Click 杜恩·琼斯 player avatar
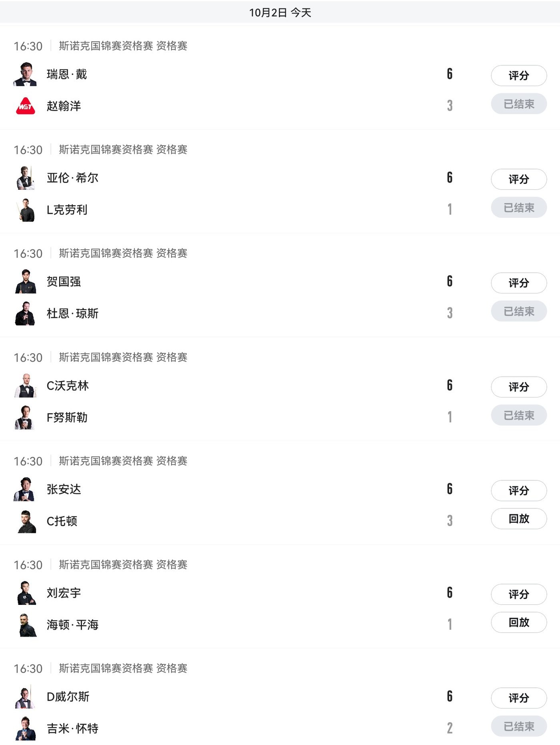The image size is (560, 745). tap(26, 313)
